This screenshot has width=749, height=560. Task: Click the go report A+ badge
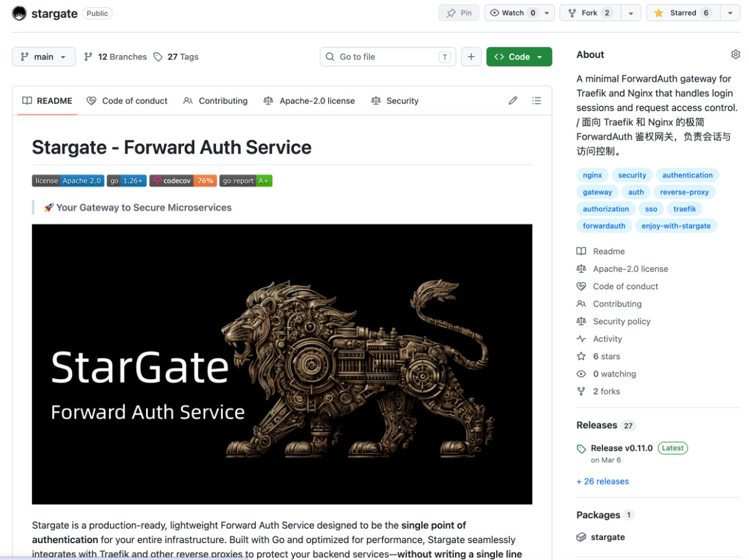(x=246, y=181)
